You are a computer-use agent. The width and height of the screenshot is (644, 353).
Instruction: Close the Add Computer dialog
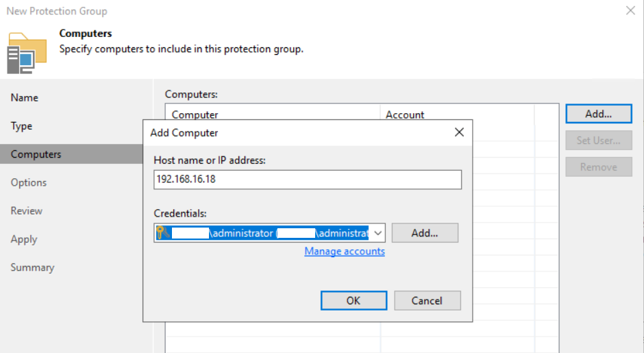click(x=459, y=132)
